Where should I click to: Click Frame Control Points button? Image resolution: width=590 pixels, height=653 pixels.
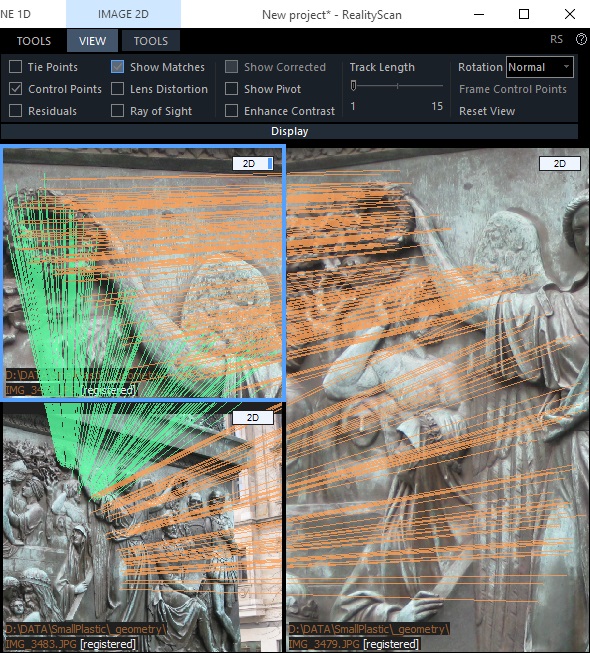click(513, 89)
